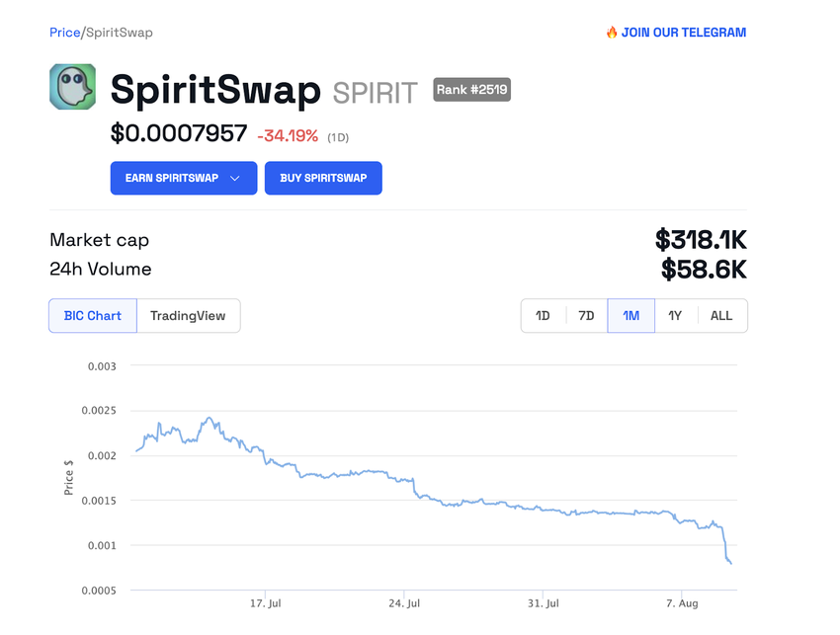This screenshot has height=635, width=840.
Task: Click the fire emoji icon
Action: [x=612, y=33]
